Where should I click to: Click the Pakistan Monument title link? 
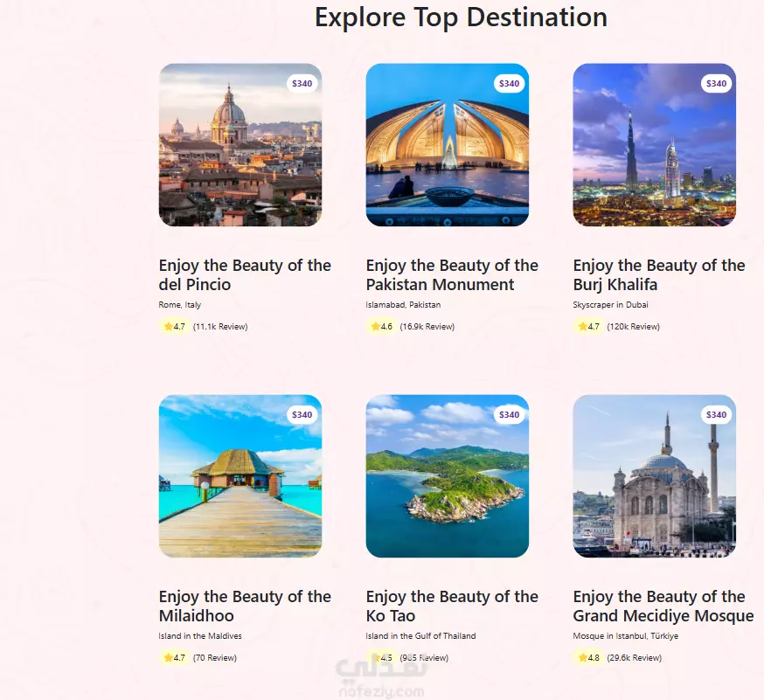coord(452,274)
